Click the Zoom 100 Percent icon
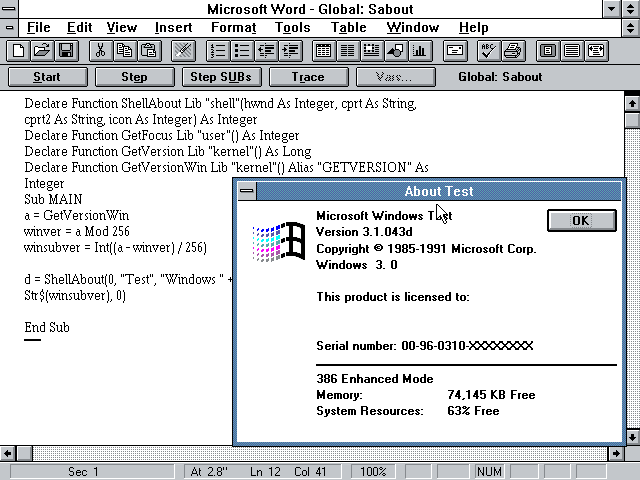This screenshot has height=480, width=640. coord(572,51)
